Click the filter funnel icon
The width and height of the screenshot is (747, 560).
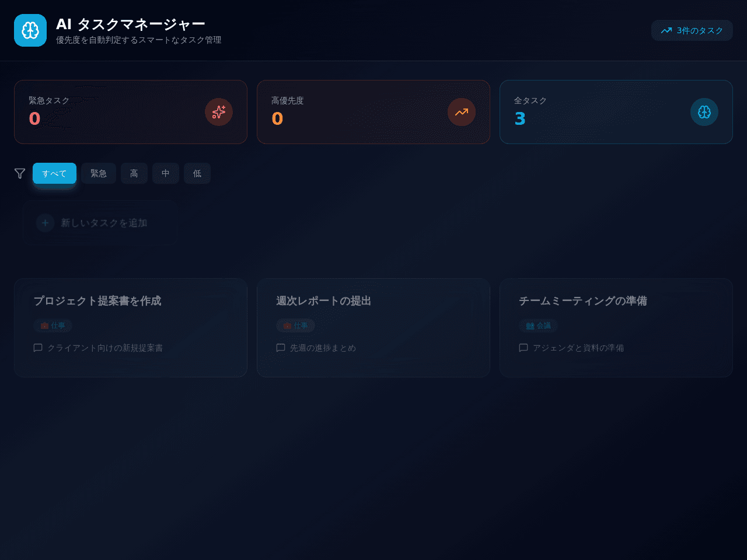tap(20, 173)
